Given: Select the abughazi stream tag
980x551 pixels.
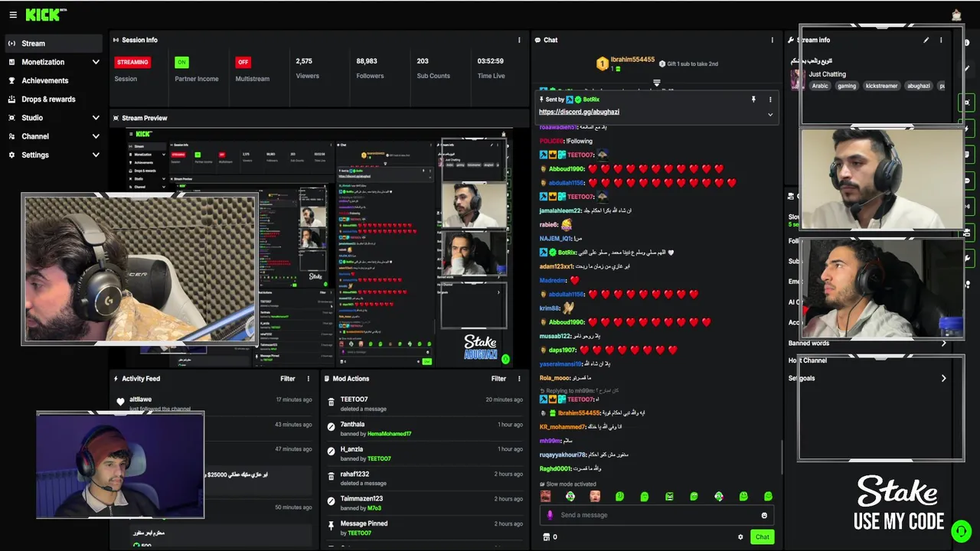Looking at the screenshot, I should tap(918, 86).
